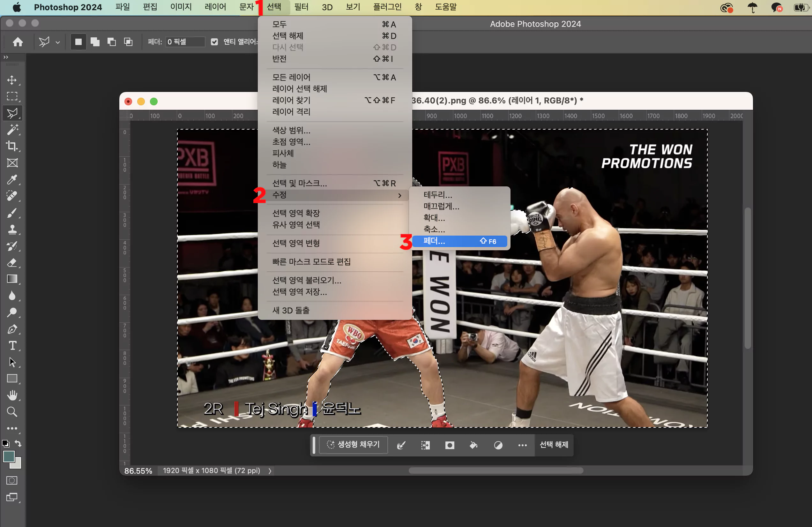Open more options ellipsis in task bar

tap(522, 445)
